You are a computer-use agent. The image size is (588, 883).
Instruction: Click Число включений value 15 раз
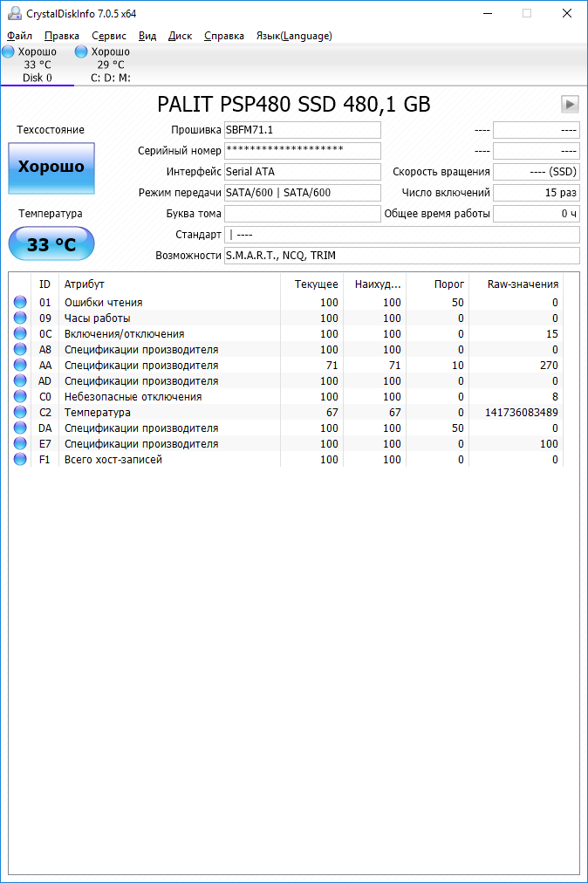tap(537, 193)
